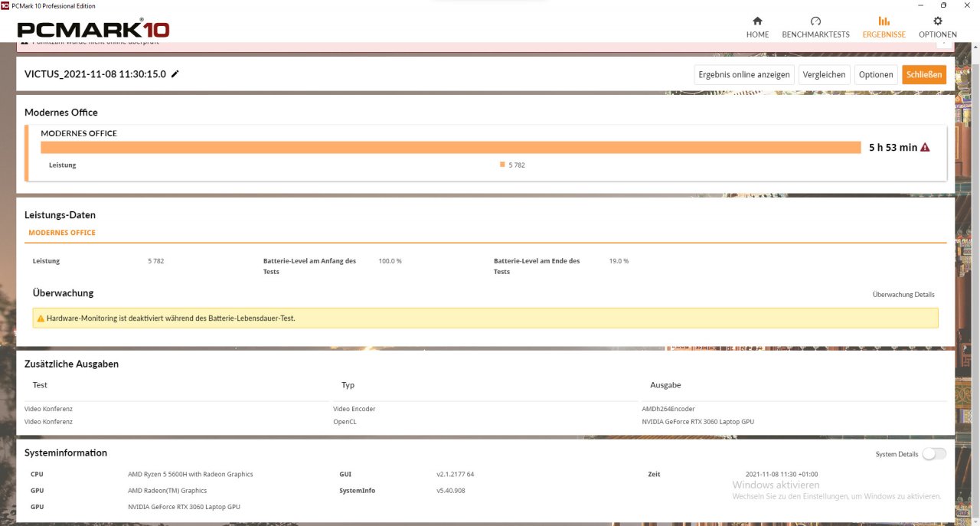Click the AMD Radeon(TM) Graphics entry
Viewport: 980px width, 526px height.
[x=167, y=491]
